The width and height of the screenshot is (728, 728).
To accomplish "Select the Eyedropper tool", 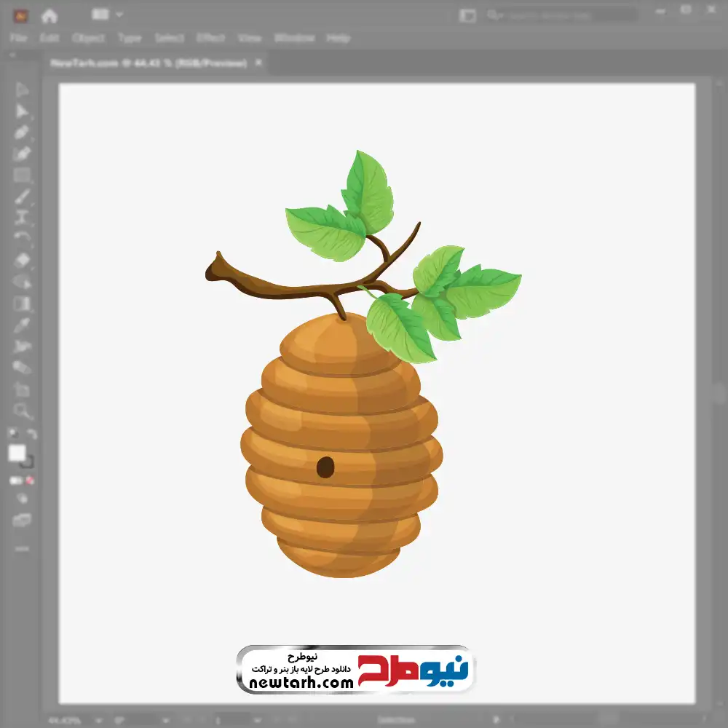I will point(22,325).
